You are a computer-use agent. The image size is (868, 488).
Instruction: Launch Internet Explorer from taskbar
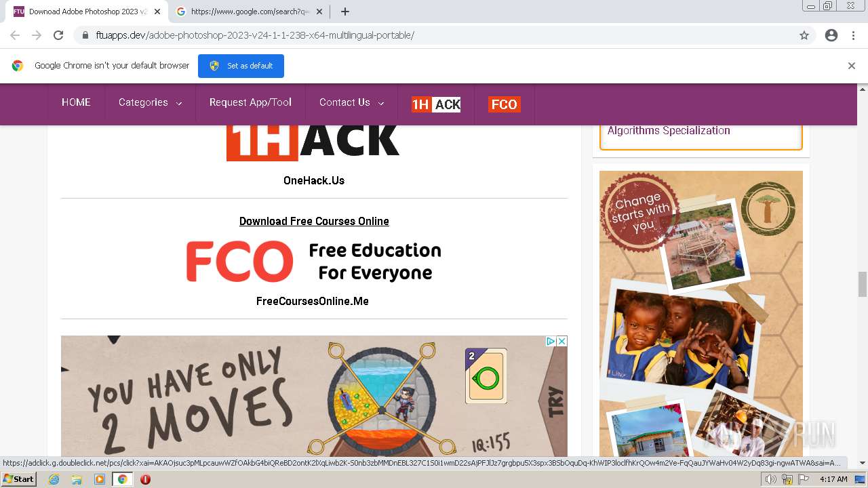tap(54, 479)
